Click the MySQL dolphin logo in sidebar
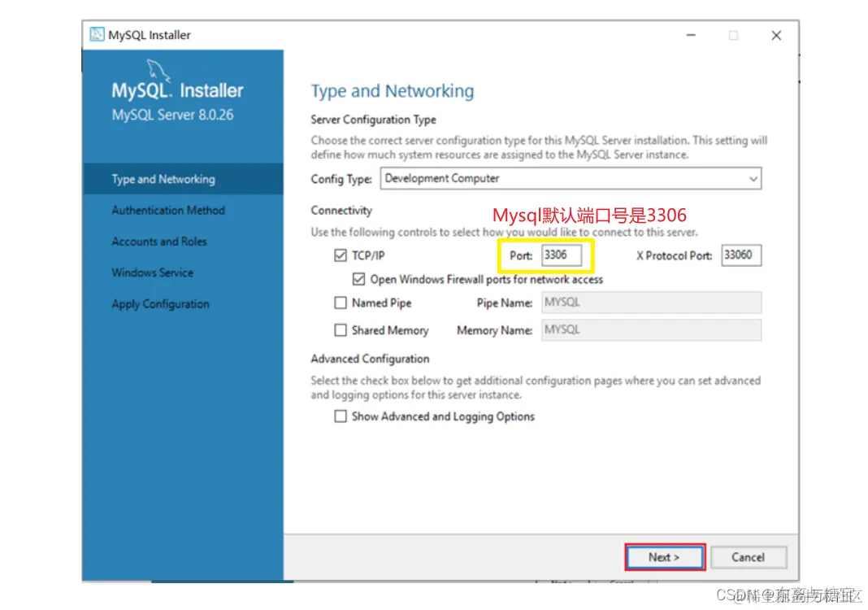 (x=157, y=71)
